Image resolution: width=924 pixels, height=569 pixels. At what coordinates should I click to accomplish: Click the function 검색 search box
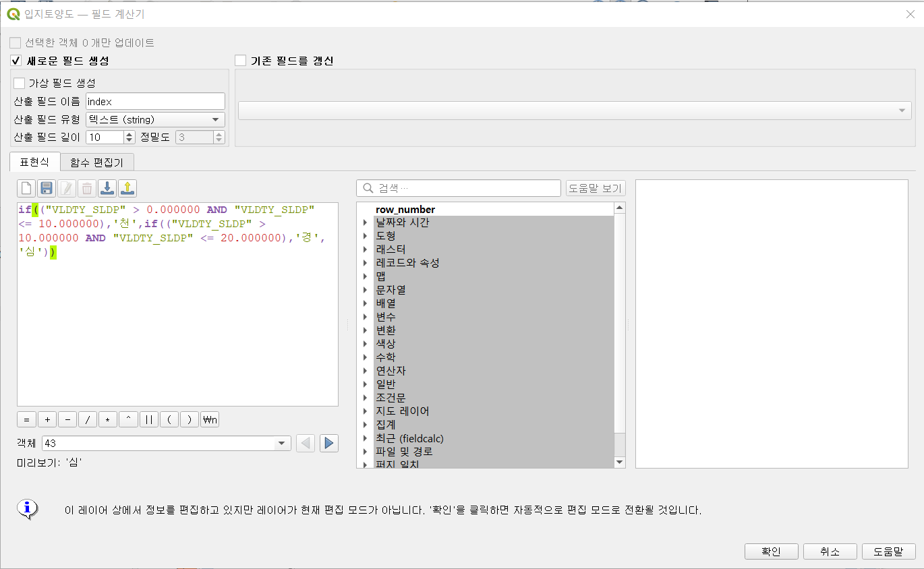[x=459, y=188]
